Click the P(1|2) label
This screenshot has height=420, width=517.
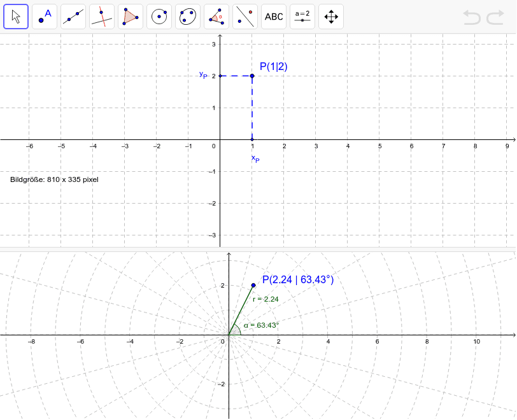pyautogui.click(x=274, y=67)
